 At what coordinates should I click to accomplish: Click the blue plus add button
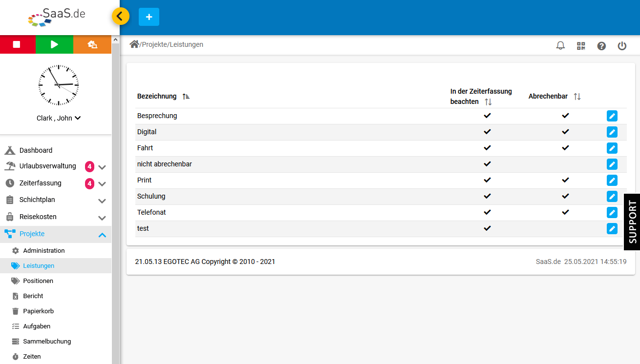tap(149, 17)
